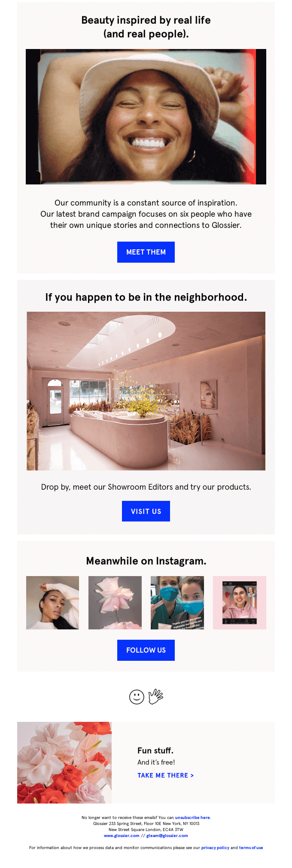Viewport: 292px width, 868px height.
Task: Click the FOLLOW US button
Action: click(x=146, y=650)
